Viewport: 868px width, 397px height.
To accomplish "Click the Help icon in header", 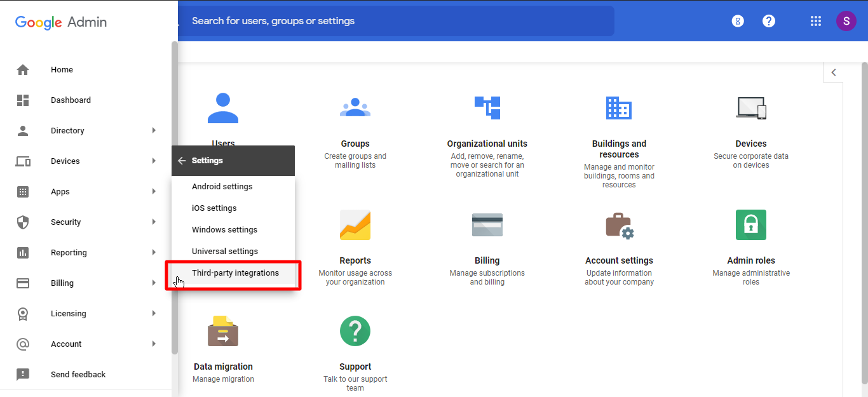I will tap(769, 21).
